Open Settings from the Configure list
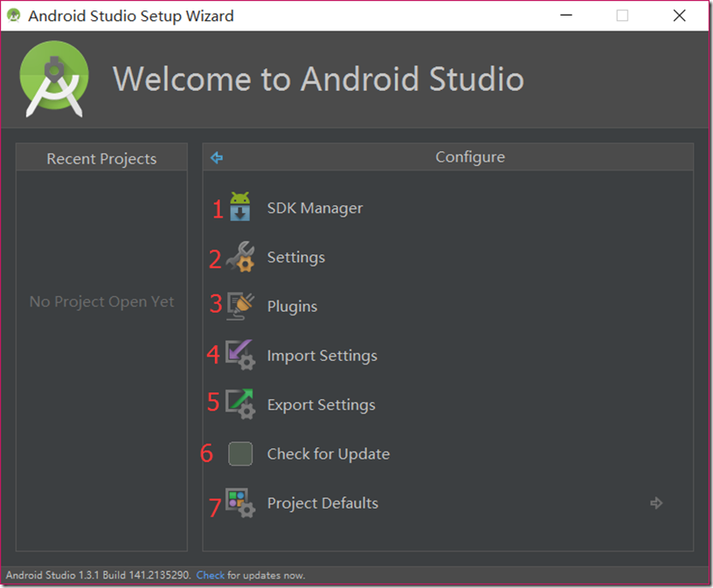Screen dimensions: 713x588 point(295,258)
